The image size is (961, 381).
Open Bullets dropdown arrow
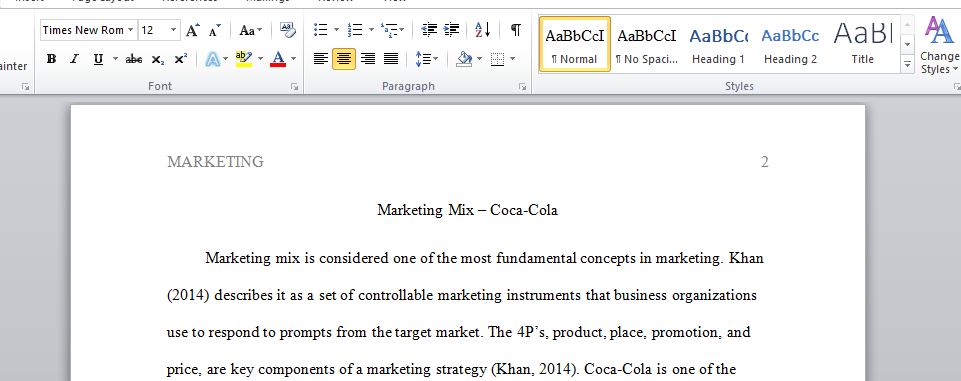click(336, 30)
